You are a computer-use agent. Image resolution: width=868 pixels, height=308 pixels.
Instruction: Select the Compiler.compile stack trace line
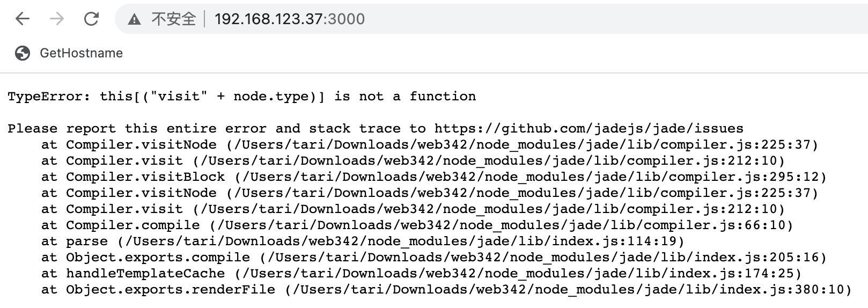[x=417, y=225]
